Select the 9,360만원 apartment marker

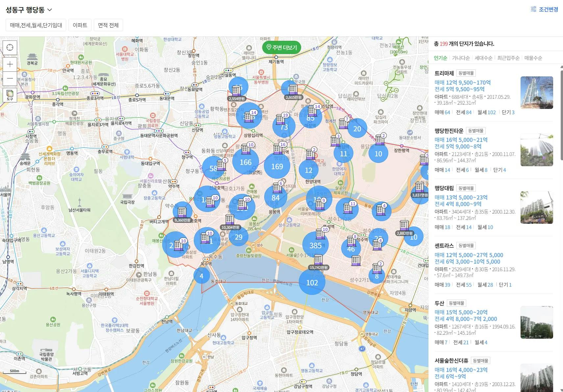pos(182,215)
